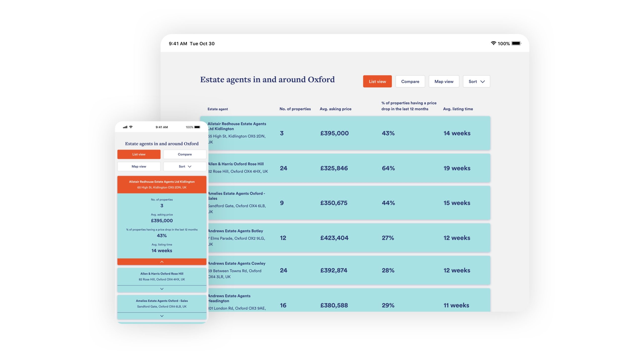Click the '15 weeks' listing time cell

click(457, 203)
